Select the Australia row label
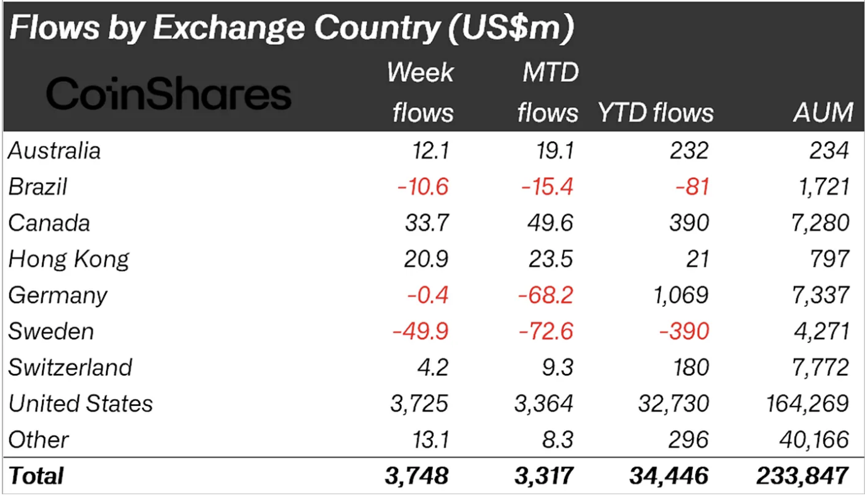Screen dimensions: 868x499 pos(55,151)
